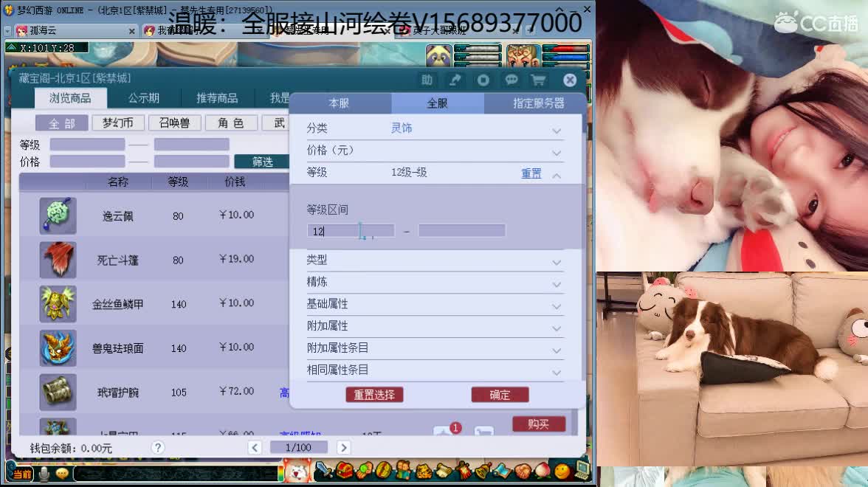Switch to the 孤海云 window tab

[76, 30]
